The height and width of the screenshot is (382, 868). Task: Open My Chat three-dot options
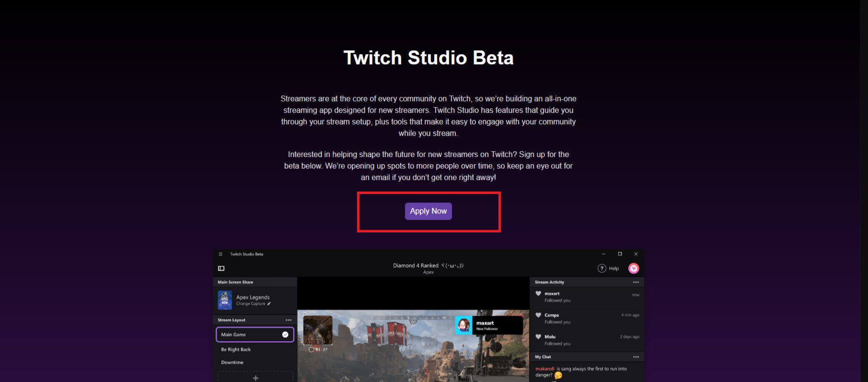636,357
